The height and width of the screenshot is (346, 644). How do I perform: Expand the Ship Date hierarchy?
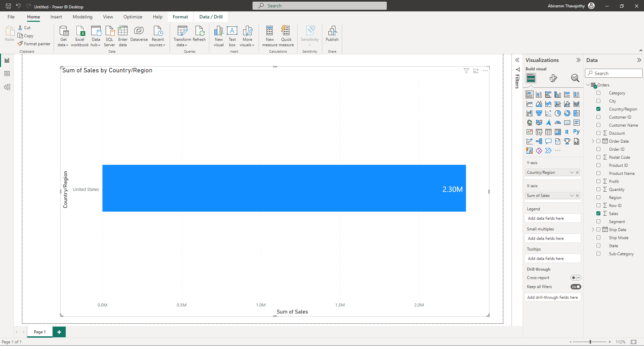click(593, 230)
